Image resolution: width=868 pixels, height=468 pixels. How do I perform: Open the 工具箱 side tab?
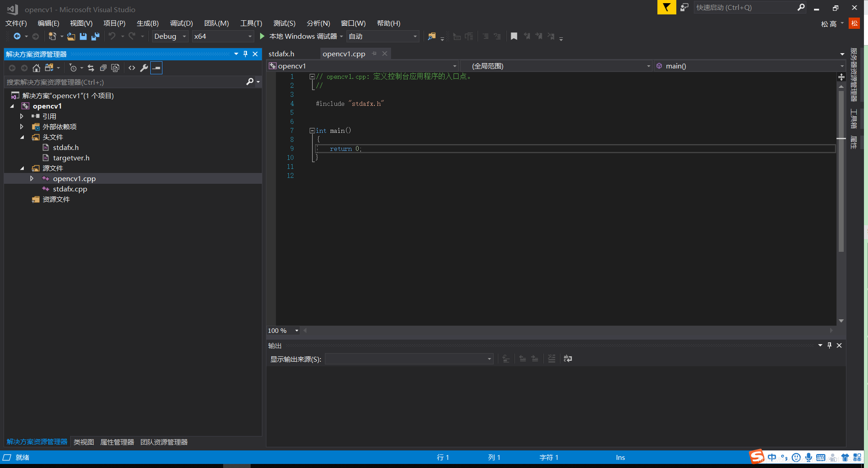853,119
